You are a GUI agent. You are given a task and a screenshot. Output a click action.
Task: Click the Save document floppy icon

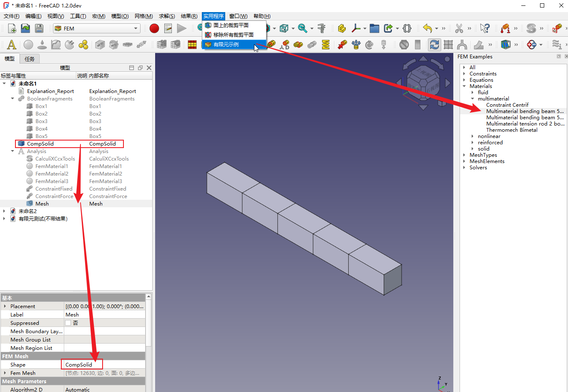[39, 28]
